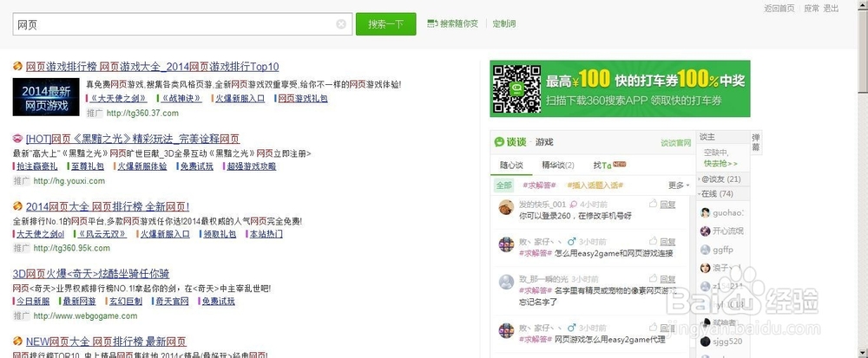Open online user sjgg520 avatar
This screenshot has height=358, width=868.
click(x=705, y=342)
